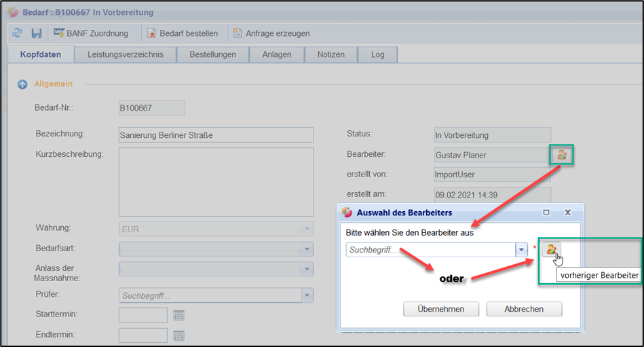Maximize the Auswahl des Bearbeiters dialog
This screenshot has width=644, height=347.
(546, 213)
